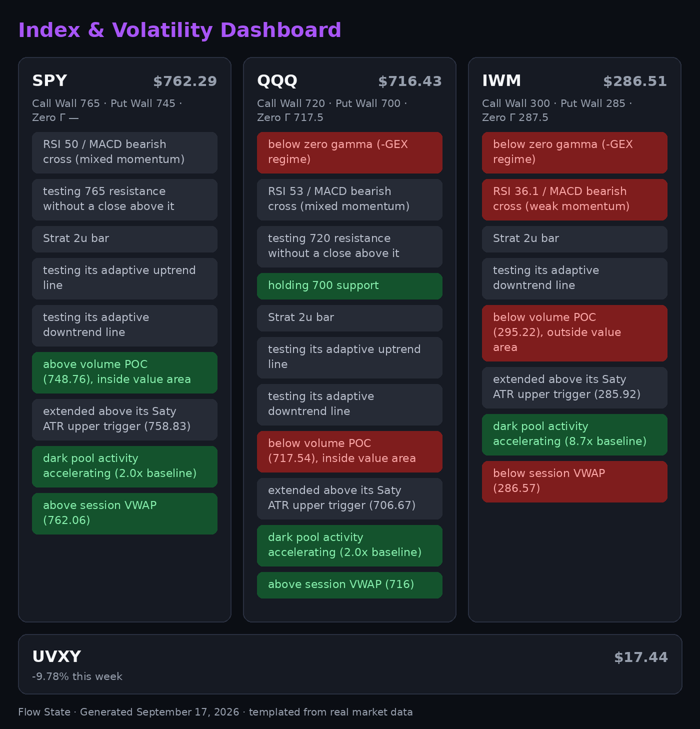Click the Flow State footer text
The width and height of the screenshot is (700, 729).
tap(215, 712)
